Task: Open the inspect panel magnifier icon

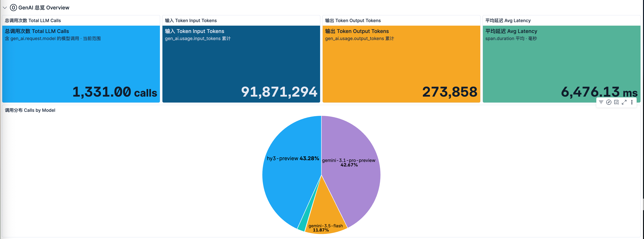Action: (x=616, y=102)
